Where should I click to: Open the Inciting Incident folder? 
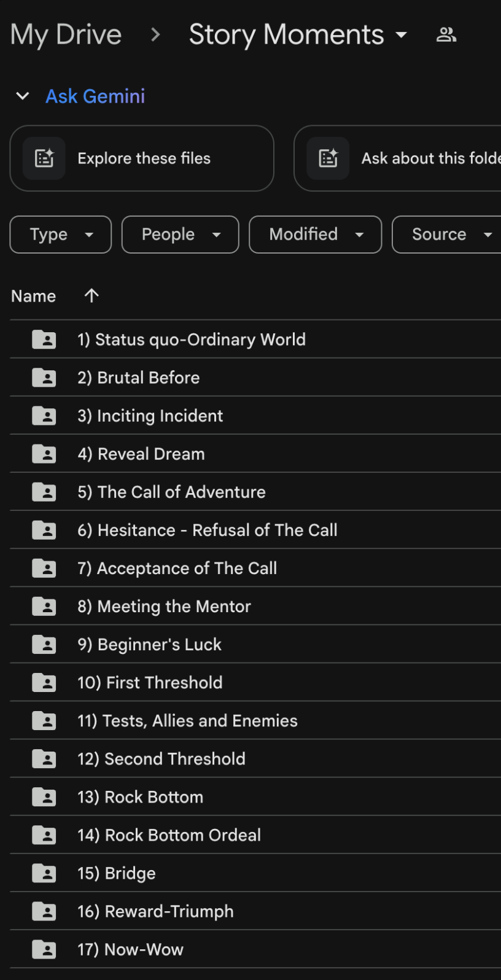coord(150,416)
